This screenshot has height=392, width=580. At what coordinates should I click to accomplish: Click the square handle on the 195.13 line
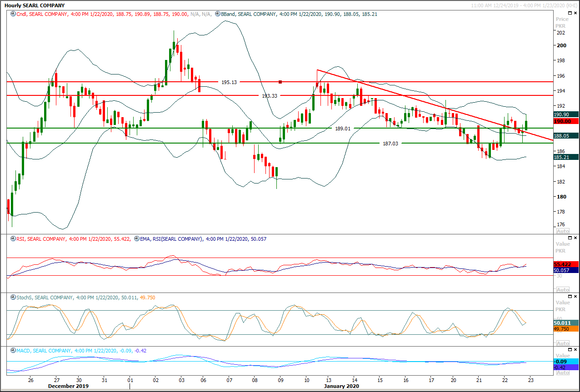coord(280,82)
